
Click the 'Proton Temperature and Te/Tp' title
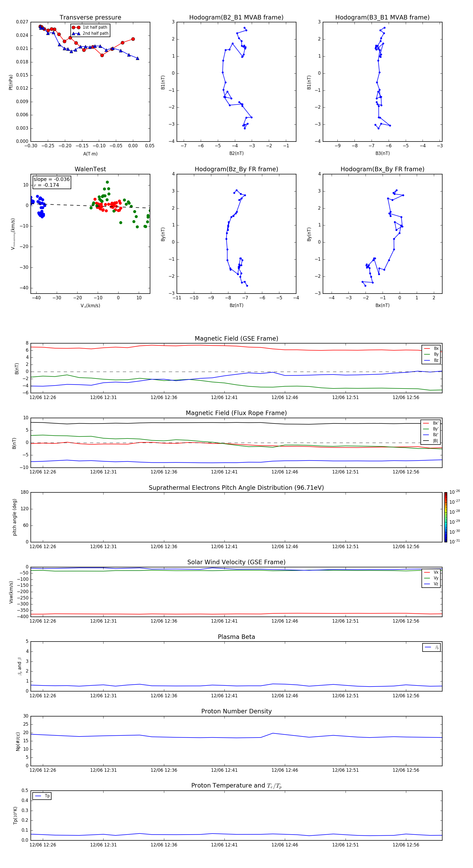coord(236,785)
